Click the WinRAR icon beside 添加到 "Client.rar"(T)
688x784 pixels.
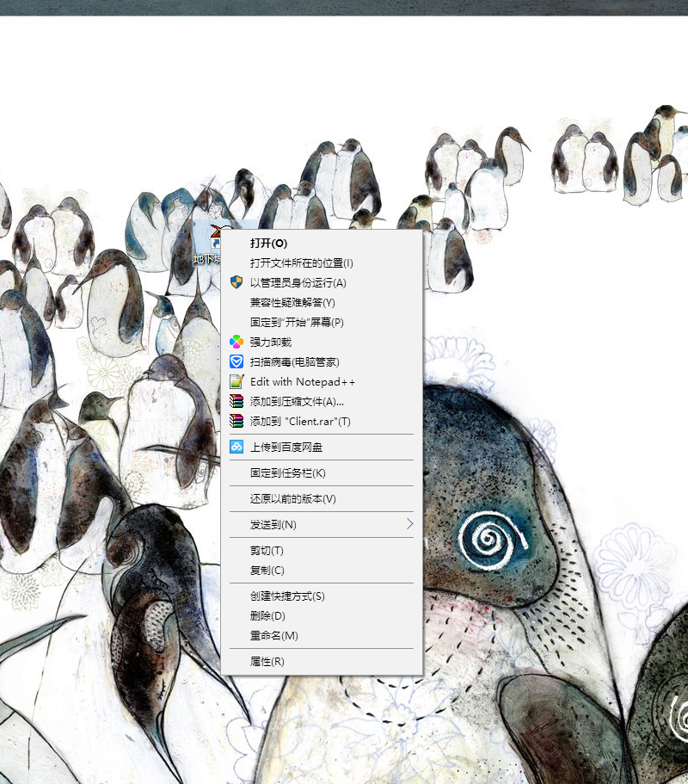click(x=236, y=421)
